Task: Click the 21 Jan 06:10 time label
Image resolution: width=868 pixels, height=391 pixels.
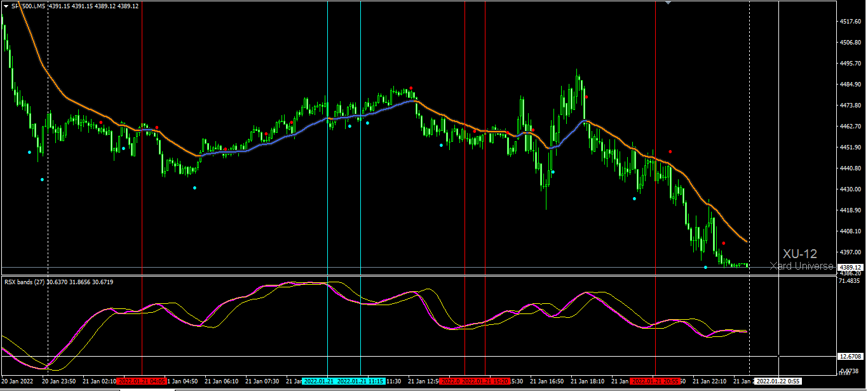Action: coord(222,381)
